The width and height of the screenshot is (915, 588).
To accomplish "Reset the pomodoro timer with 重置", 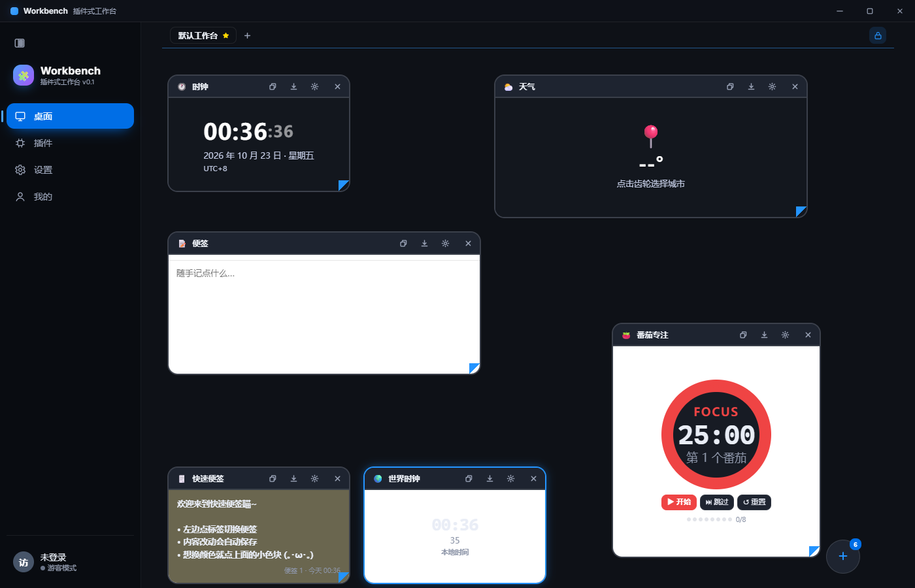I will coord(754,502).
